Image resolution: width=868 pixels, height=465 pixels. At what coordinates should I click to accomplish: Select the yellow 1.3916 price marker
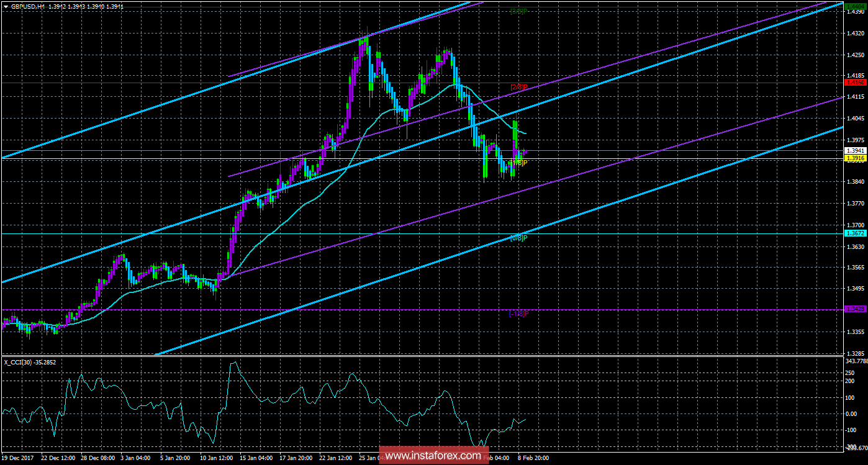click(x=856, y=159)
